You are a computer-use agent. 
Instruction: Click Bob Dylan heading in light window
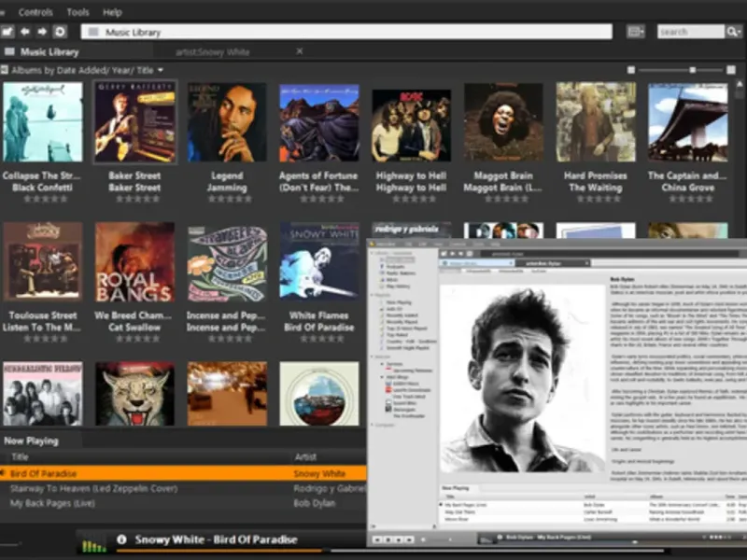(x=622, y=279)
